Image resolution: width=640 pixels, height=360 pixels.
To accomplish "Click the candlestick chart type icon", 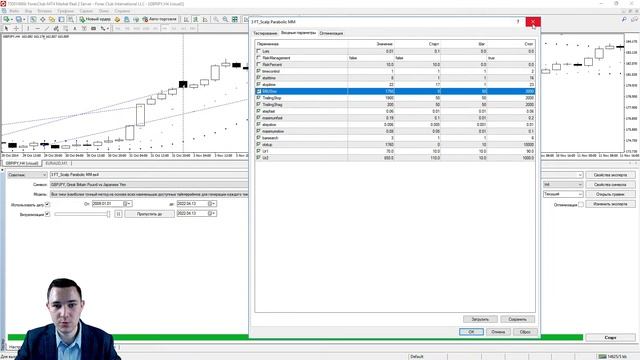I will click(196, 19).
